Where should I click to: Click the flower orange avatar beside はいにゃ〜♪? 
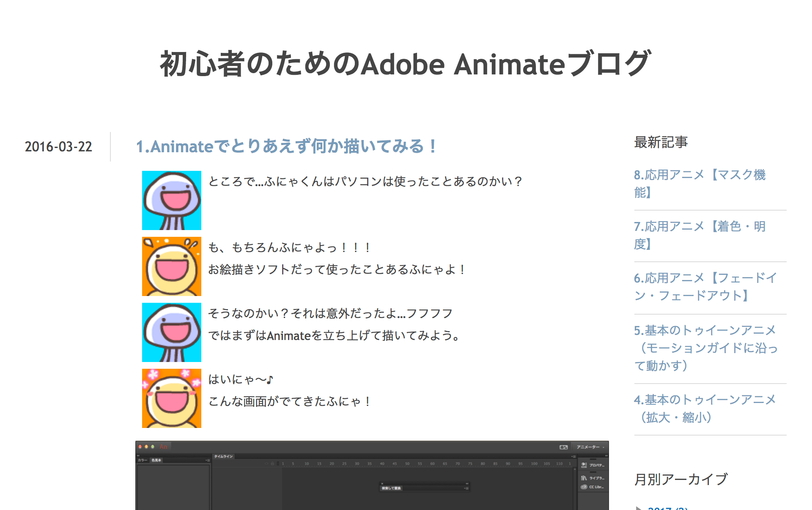[x=172, y=398]
